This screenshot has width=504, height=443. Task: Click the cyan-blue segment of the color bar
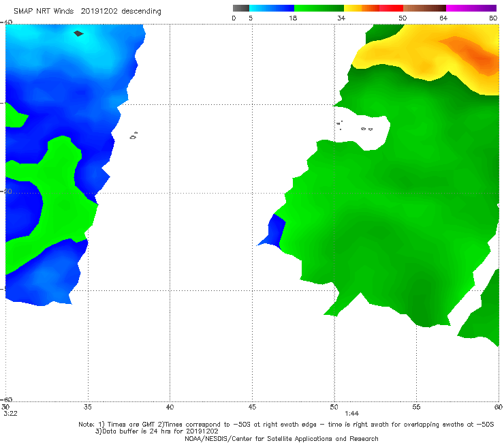pyautogui.click(x=272, y=8)
